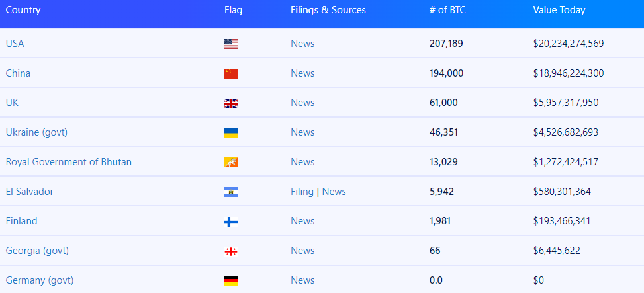Open the News source for China

point(302,73)
